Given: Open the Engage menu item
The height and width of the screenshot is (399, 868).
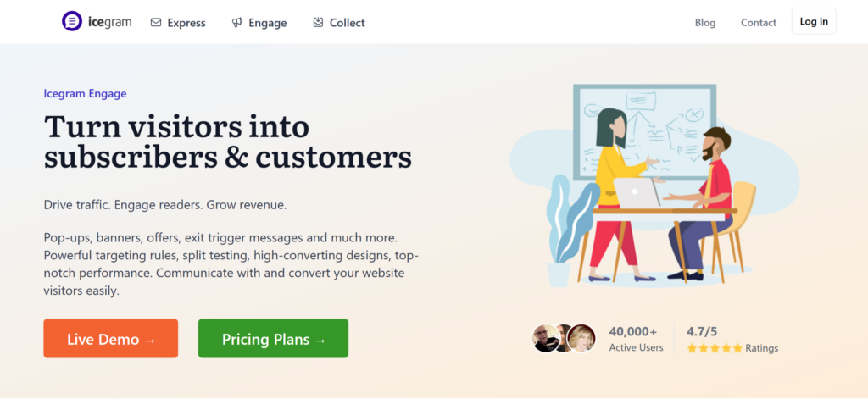Looking at the screenshot, I should click(x=259, y=23).
